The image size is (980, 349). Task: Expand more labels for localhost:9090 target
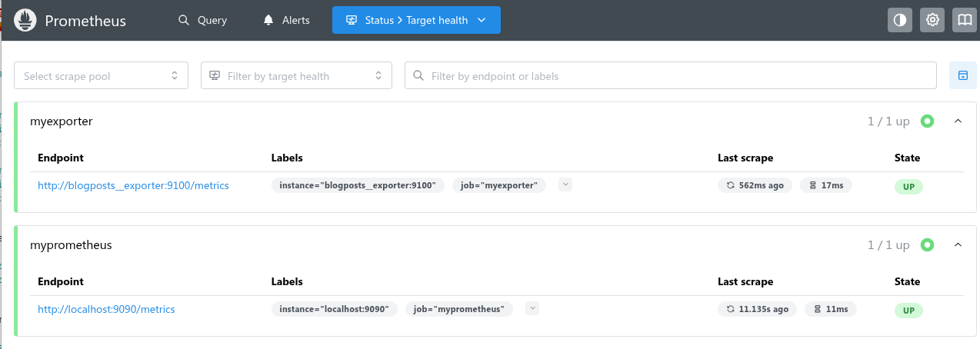point(532,308)
